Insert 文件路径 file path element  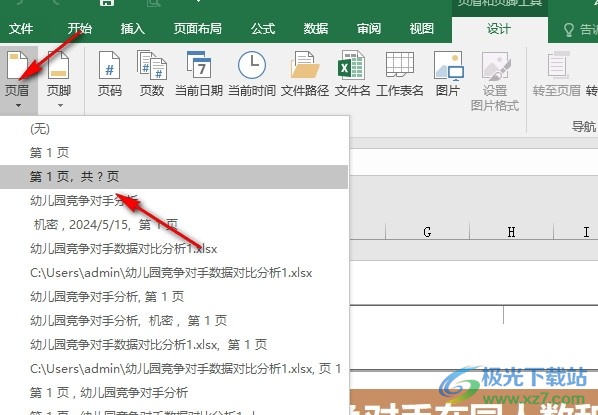[x=305, y=74]
